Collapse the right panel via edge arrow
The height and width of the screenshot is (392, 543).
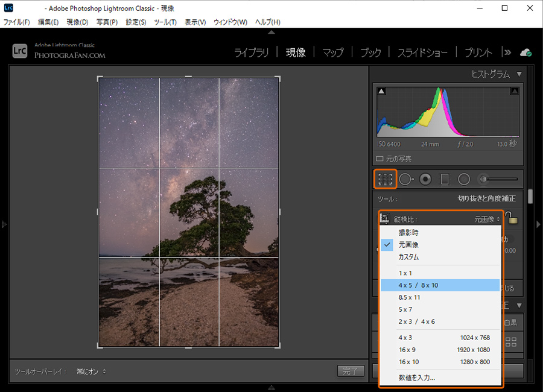tap(539, 224)
